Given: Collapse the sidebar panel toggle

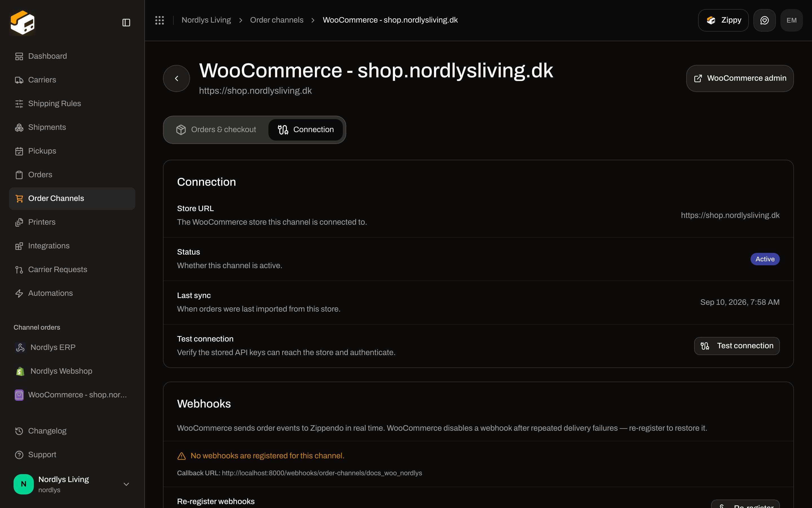Looking at the screenshot, I should click(x=126, y=23).
